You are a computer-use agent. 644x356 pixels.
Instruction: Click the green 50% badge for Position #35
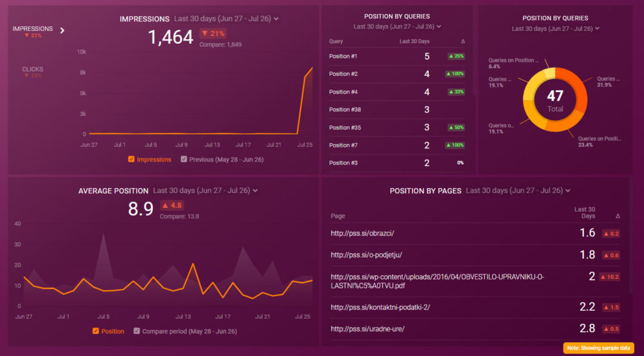pos(456,127)
